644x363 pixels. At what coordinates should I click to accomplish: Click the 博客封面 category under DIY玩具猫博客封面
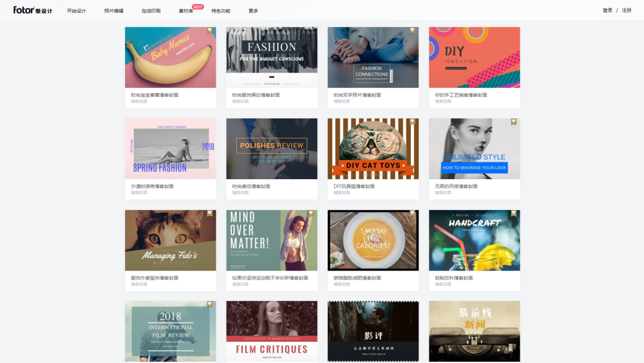342,192
